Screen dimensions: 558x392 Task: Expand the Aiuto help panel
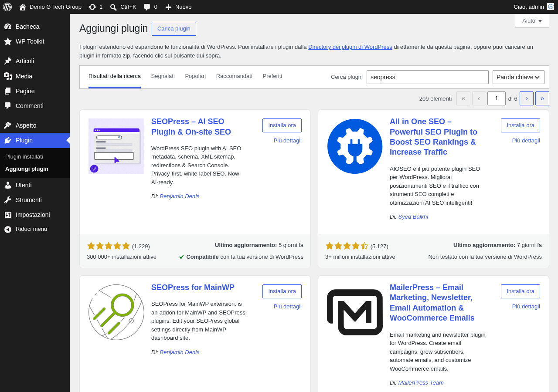pyautogui.click(x=532, y=20)
